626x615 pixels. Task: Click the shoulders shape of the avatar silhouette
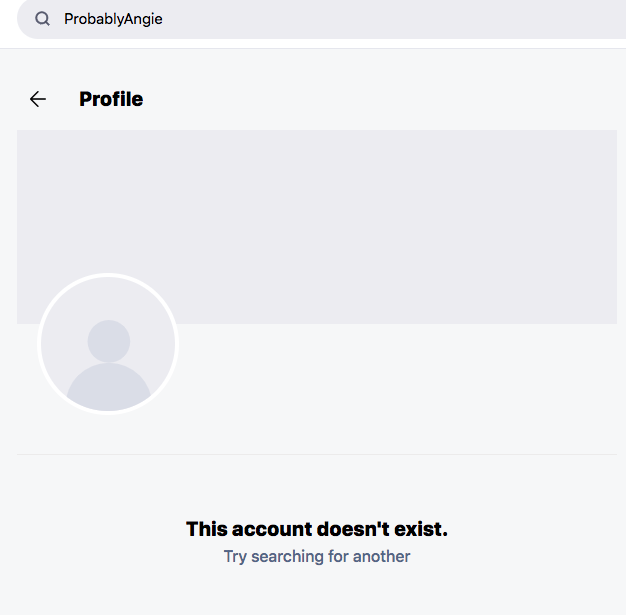pos(109,387)
